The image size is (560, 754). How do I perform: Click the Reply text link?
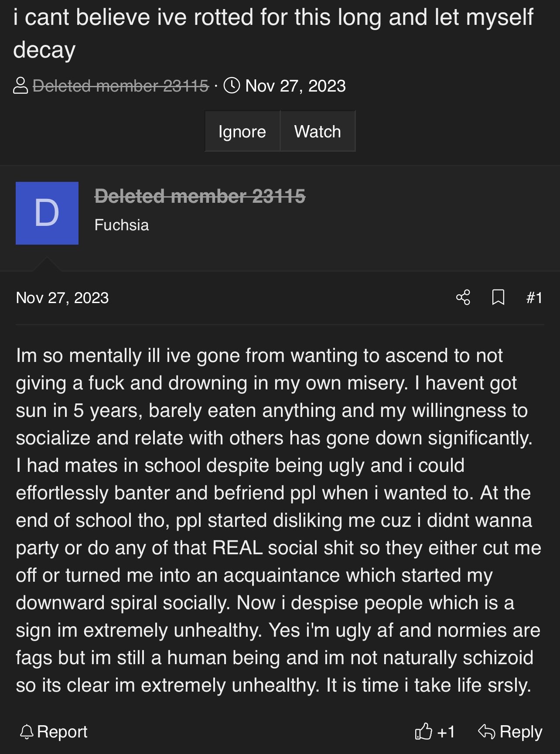coord(521,731)
